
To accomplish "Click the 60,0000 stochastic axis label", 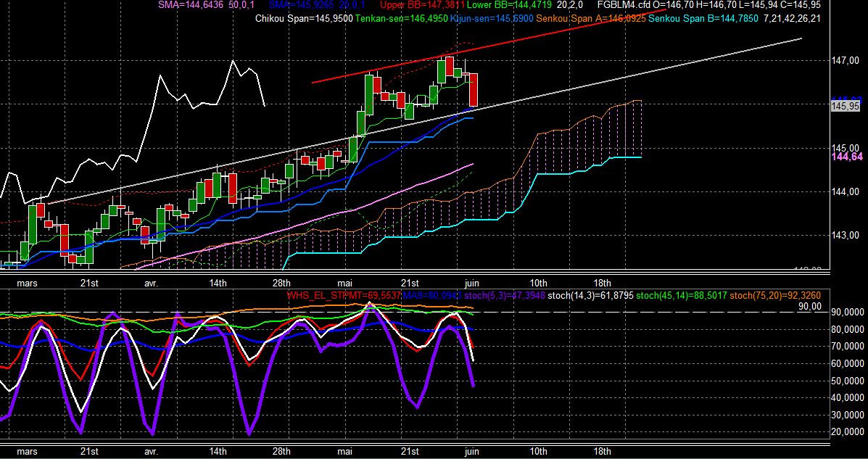I will coord(847,364).
